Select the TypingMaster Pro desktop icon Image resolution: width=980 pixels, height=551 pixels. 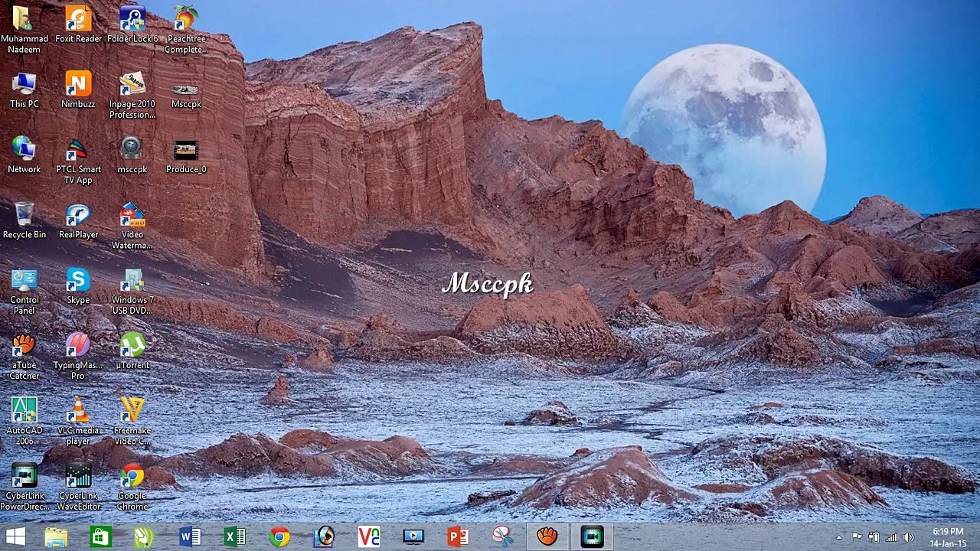tap(78, 357)
